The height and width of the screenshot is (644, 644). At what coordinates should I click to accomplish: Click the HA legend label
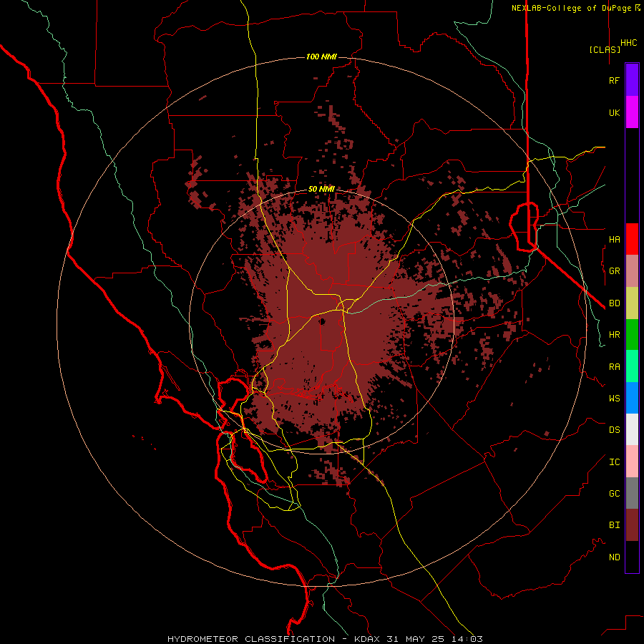[x=614, y=239]
